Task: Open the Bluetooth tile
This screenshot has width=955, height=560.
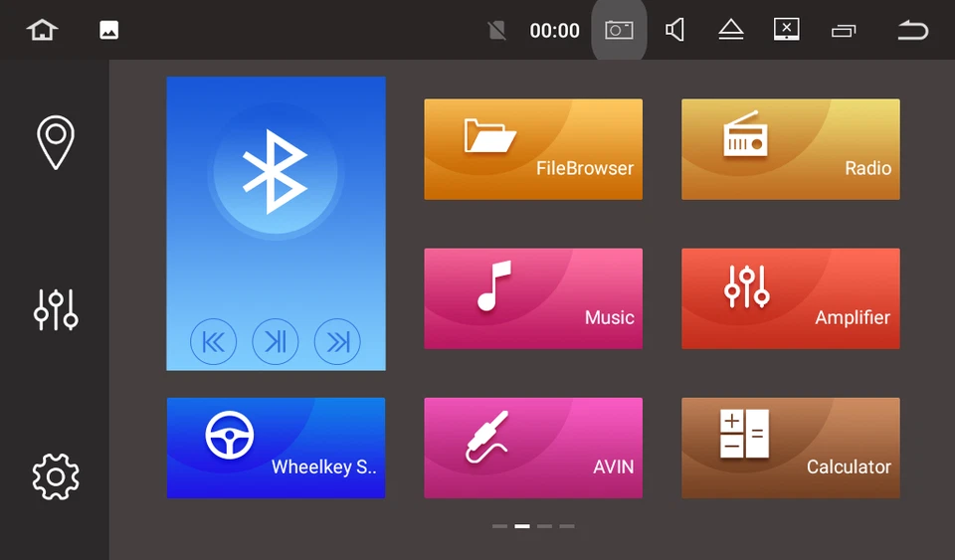Action: 276,224
